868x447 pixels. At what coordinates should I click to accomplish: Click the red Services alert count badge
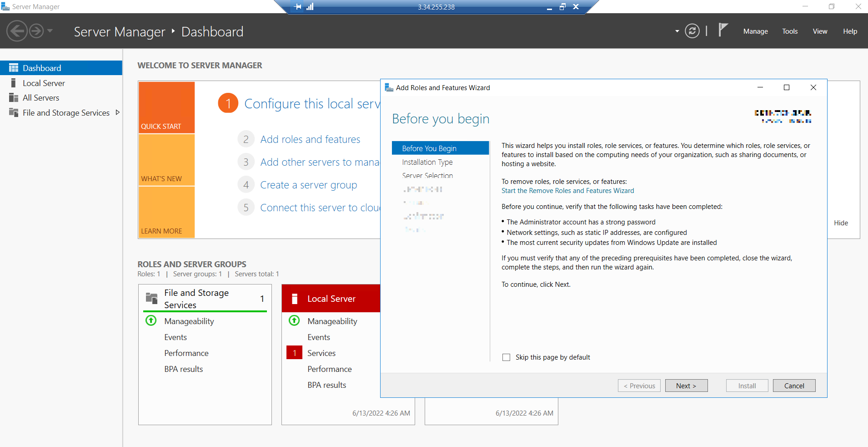click(x=294, y=353)
